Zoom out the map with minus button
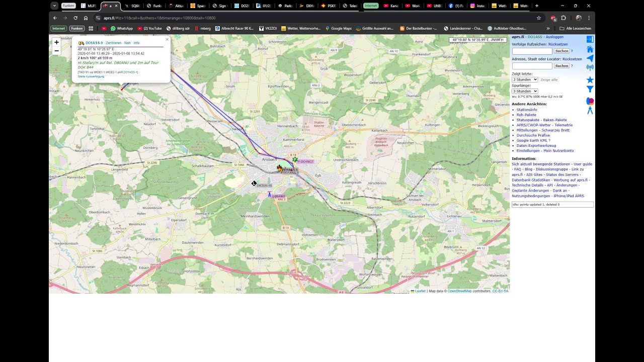The height and width of the screenshot is (362, 644). coord(56,51)
